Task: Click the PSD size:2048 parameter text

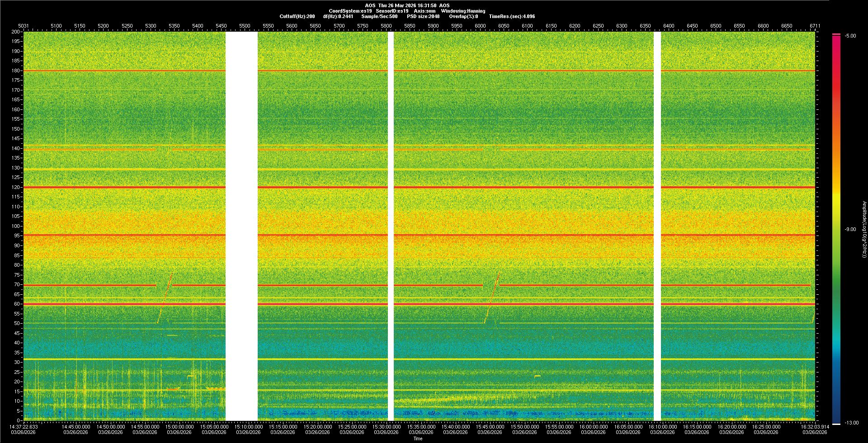Action: 423,16
